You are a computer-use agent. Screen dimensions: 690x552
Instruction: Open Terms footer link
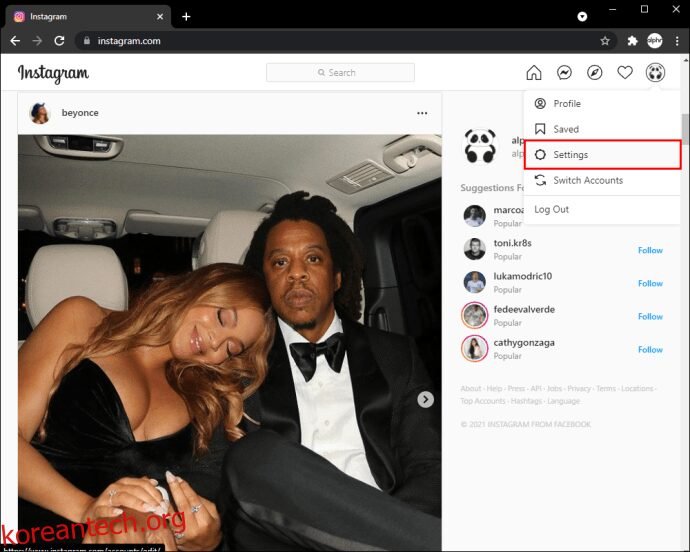click(606, 388)
